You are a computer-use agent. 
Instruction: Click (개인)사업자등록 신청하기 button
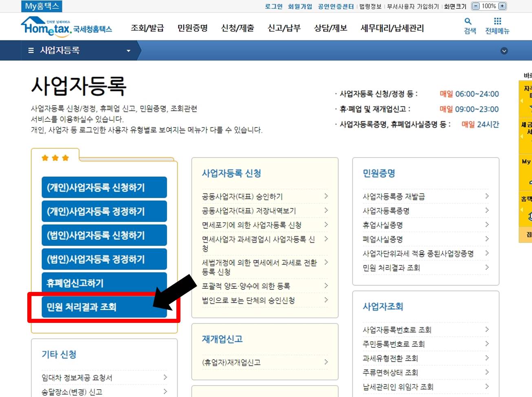pyautogui.click(x=104, y=187)
